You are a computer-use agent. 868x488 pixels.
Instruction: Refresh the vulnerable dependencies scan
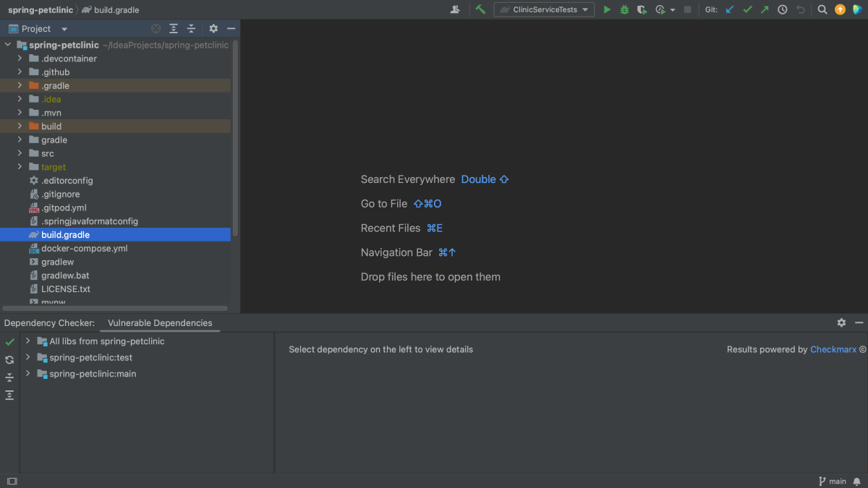coord(9,359)
